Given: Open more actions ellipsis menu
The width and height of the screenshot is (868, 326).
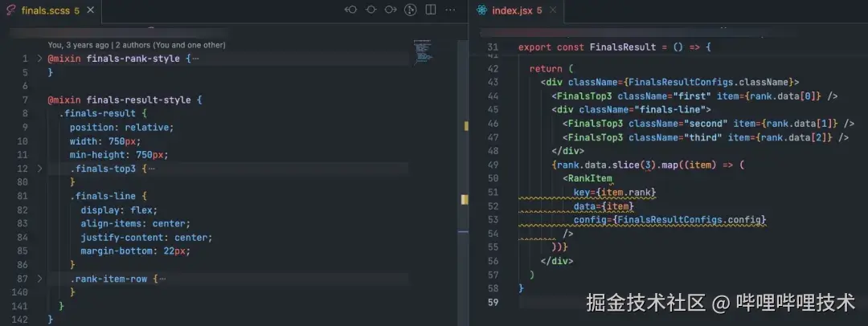Looking at the screenshot, I should 451,10.
